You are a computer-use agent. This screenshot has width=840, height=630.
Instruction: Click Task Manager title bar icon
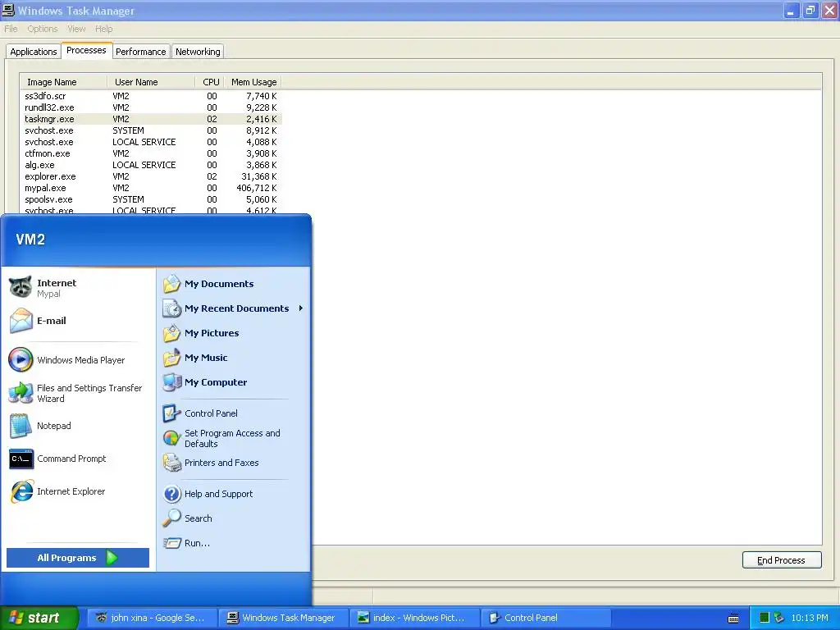[8, 10]
